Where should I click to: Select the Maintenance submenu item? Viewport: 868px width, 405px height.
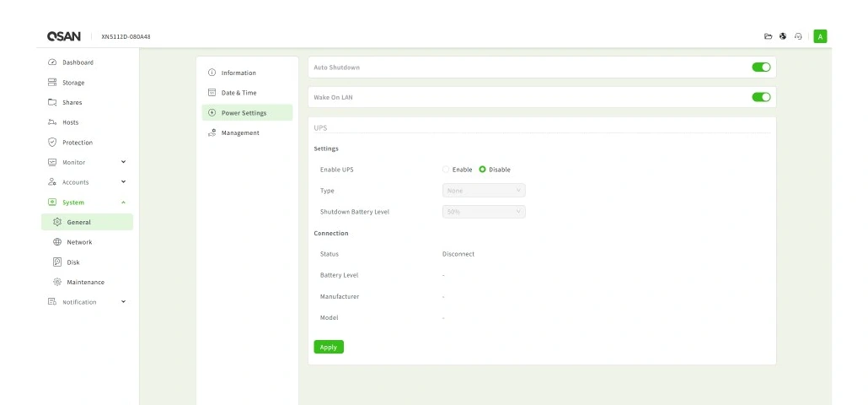[x=88, y=282]
